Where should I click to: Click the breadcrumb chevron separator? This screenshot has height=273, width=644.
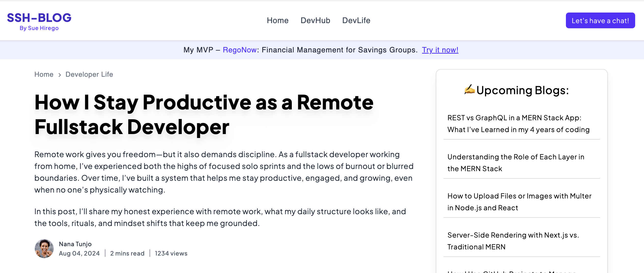click(59, 75)
